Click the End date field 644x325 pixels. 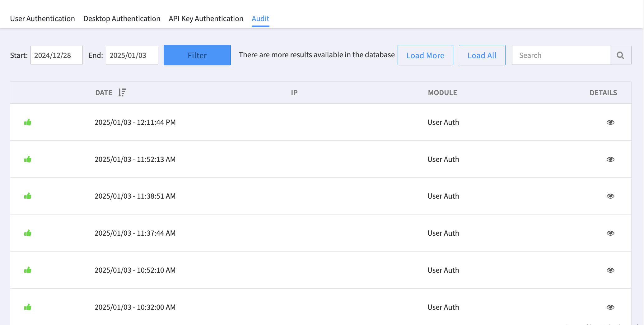(x=132, y=55)
